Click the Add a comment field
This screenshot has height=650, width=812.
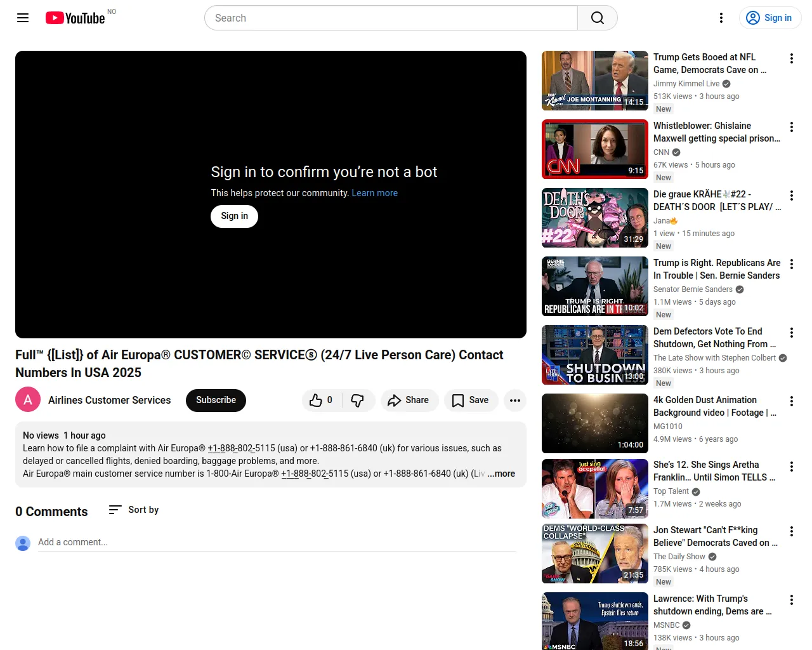coord(277,542)
